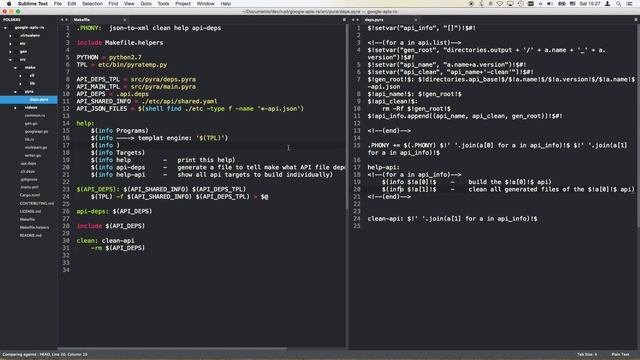This screenshot has height=360, width=640.
Task: Click the left pane vertical scrollbar
Action: coord(347,118)
